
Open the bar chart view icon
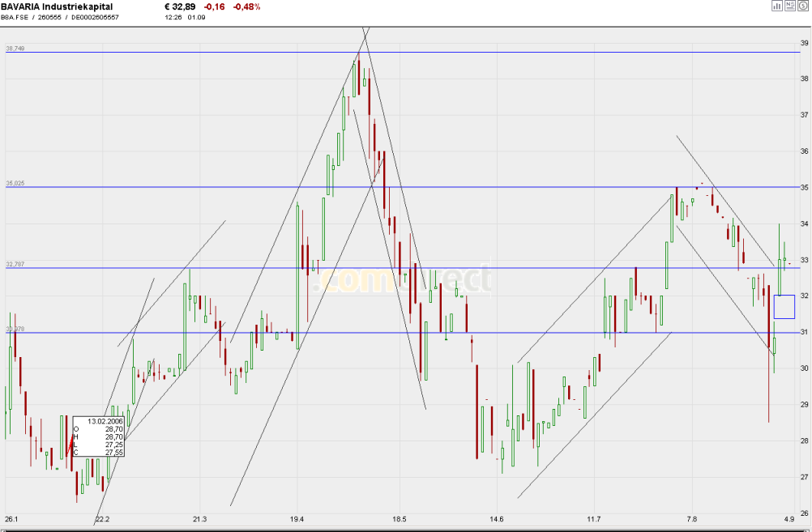777,6
